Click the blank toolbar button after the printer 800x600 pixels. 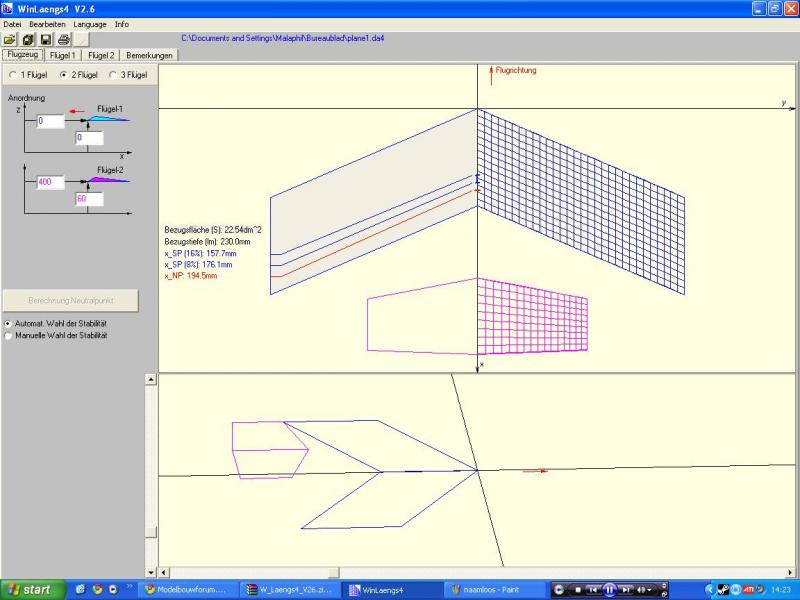[81, 39]
